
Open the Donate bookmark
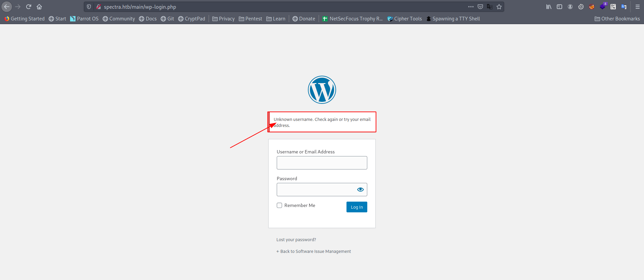[x=304, y=19]
